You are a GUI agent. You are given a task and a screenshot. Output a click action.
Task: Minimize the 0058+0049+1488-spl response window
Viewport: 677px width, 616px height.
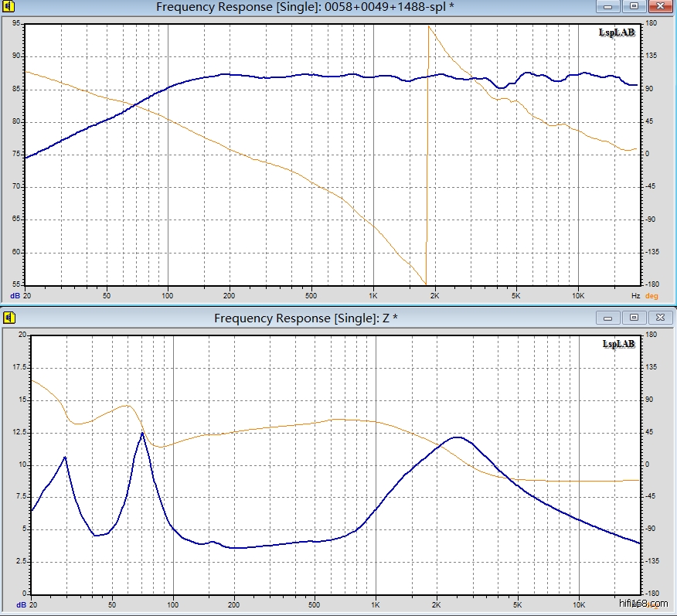coord(608,6)
